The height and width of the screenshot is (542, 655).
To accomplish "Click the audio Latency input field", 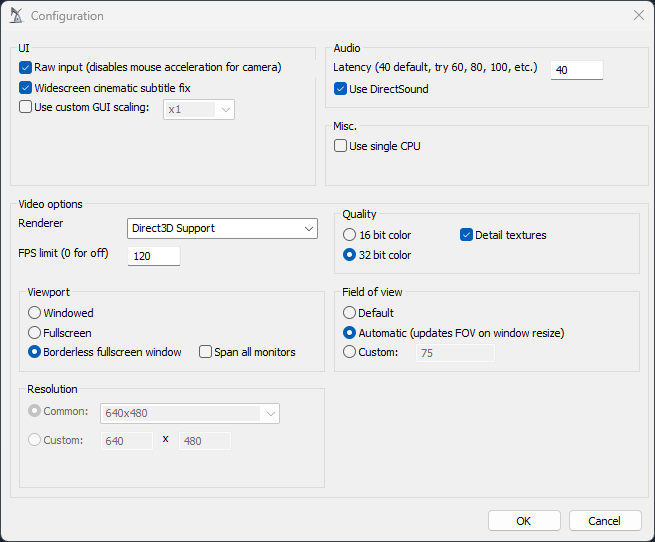I will tap(576, 70).
